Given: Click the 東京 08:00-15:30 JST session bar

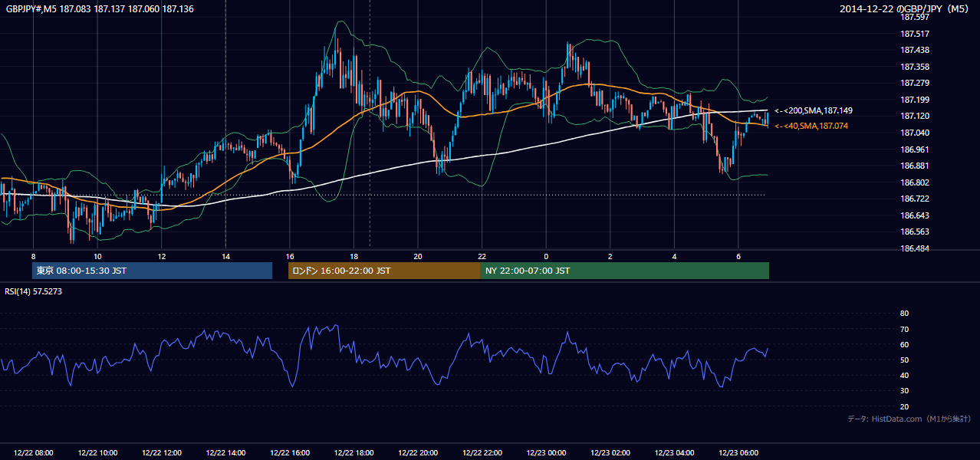Looking at the screenshot, I should point(152,271).
